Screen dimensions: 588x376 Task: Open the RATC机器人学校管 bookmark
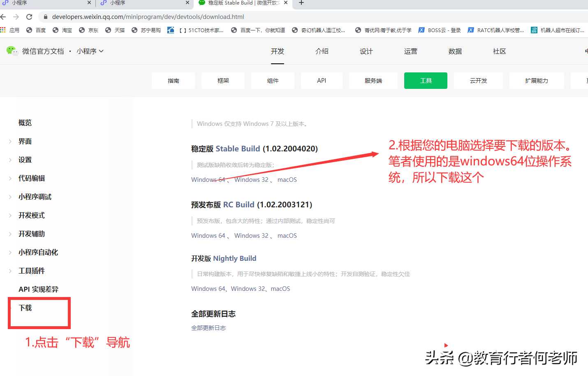tap(496, 30)
